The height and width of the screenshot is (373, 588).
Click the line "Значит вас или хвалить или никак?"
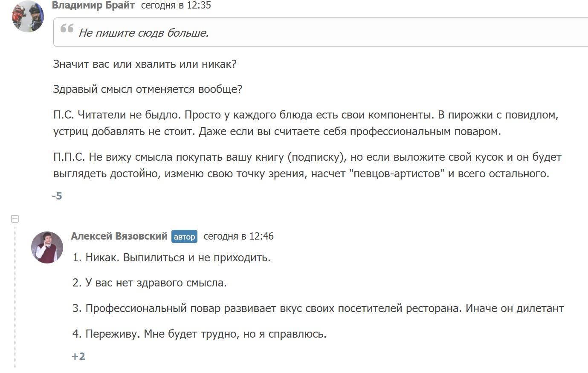point(145,64)
